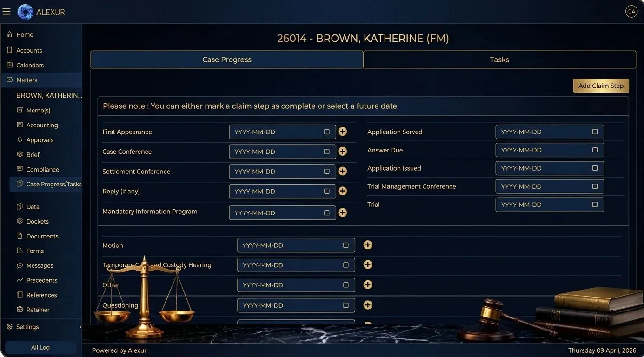
Task: Mark Application Served as complete
Action: click(595, 132)
